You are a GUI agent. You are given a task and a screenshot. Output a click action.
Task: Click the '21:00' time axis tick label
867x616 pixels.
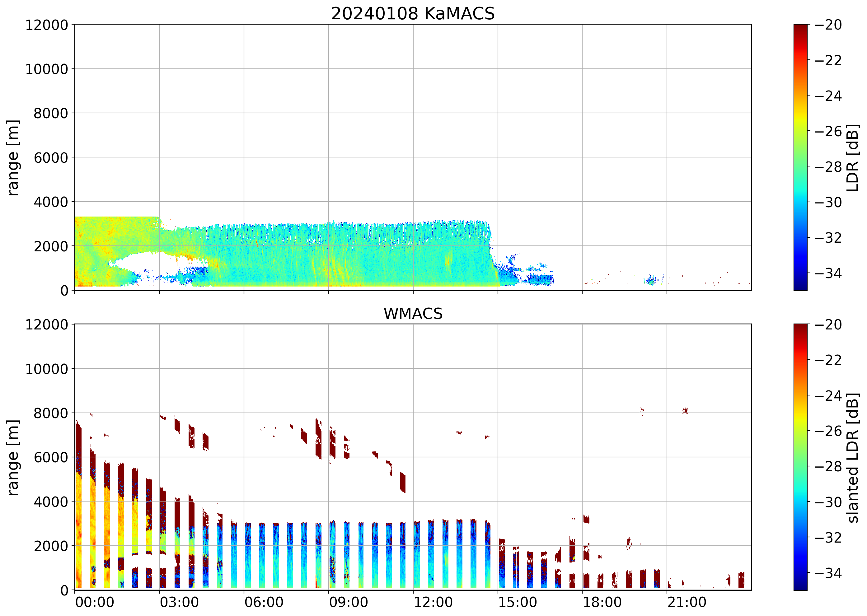tap(687, 602)
